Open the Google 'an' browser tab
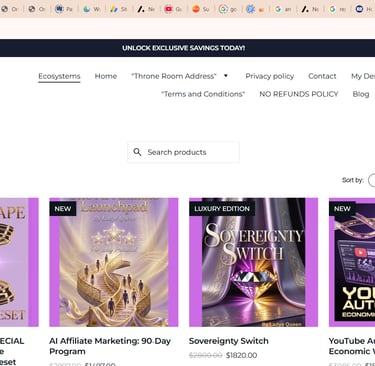 click(x=283, y=9)
